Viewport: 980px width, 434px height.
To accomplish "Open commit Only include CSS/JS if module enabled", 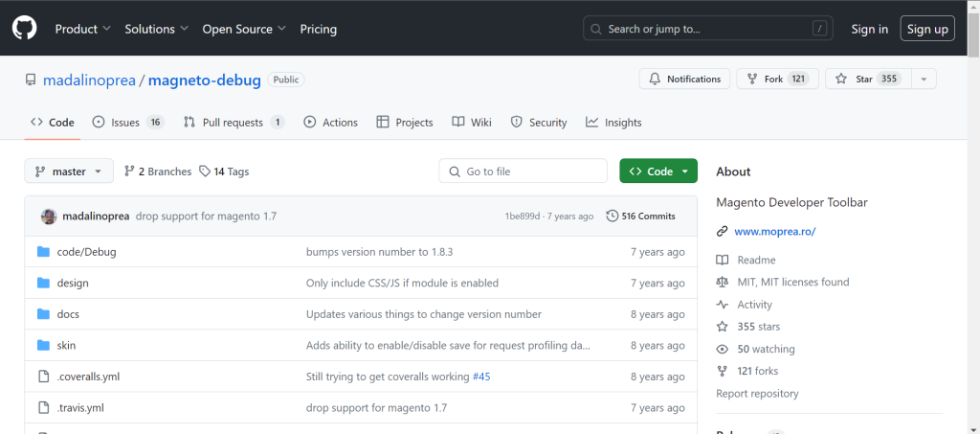I will (403, 284).
